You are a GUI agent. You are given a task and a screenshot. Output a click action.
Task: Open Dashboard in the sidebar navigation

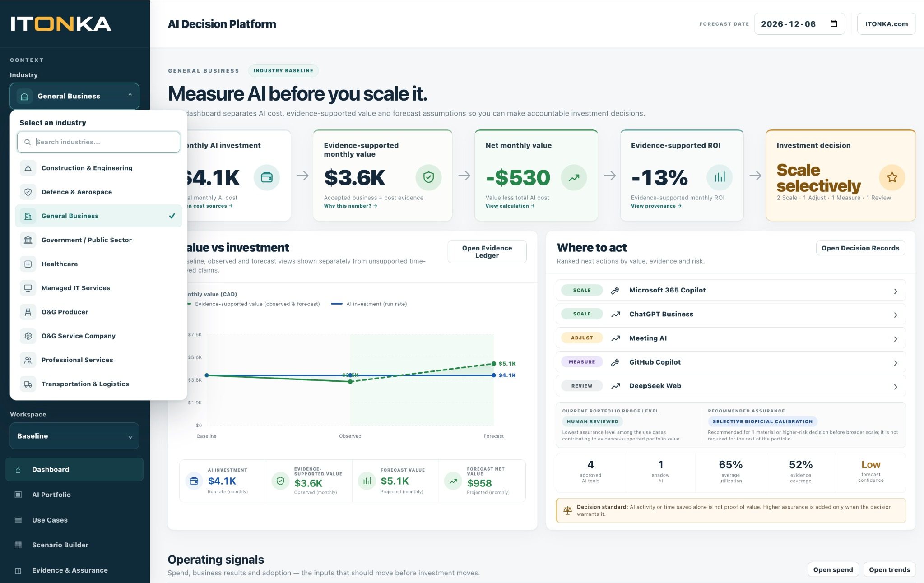point(74,469)
